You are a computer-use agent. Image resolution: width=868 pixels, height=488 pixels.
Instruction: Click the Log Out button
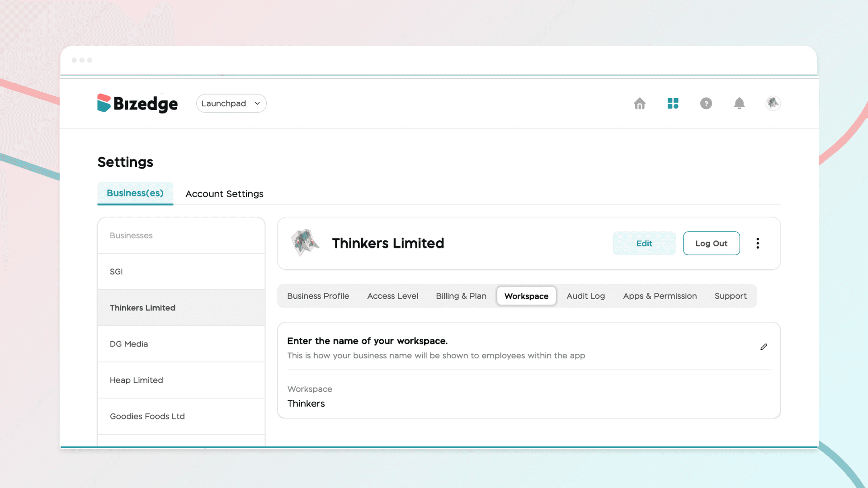(x=711, y=244)
